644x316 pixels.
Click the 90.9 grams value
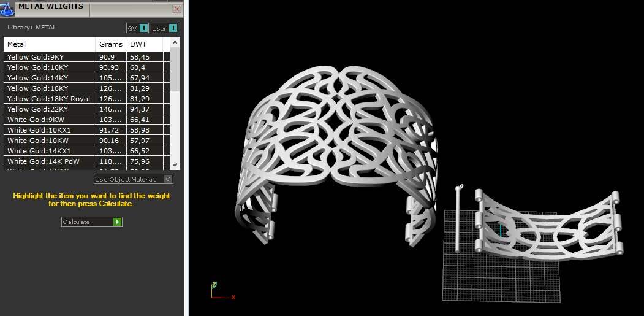point(107,57)
